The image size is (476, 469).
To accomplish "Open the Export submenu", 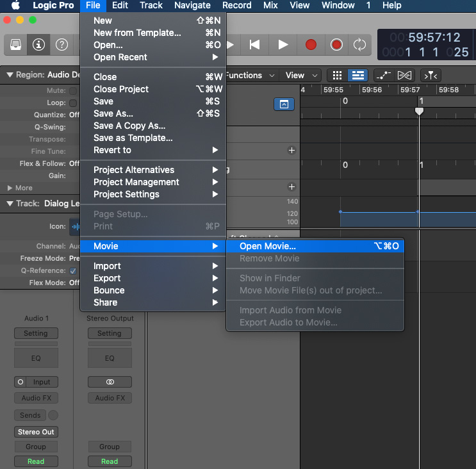I will click(x=153, y=278).
